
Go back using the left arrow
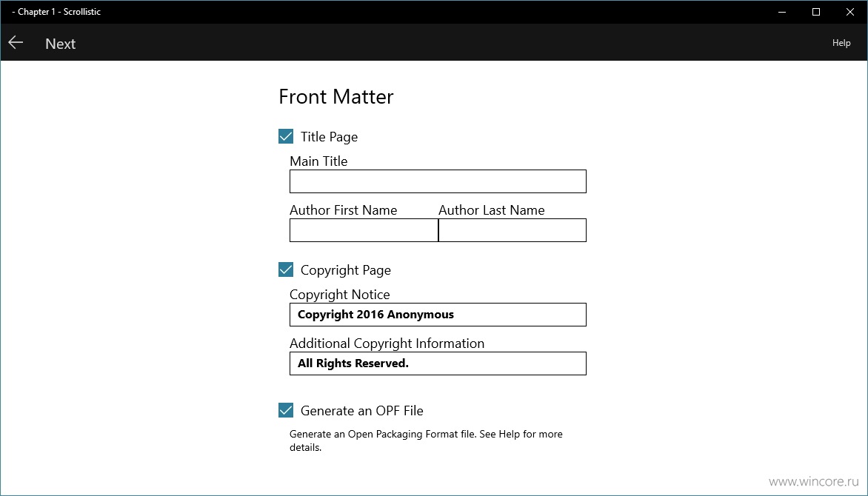click(16, 43)
